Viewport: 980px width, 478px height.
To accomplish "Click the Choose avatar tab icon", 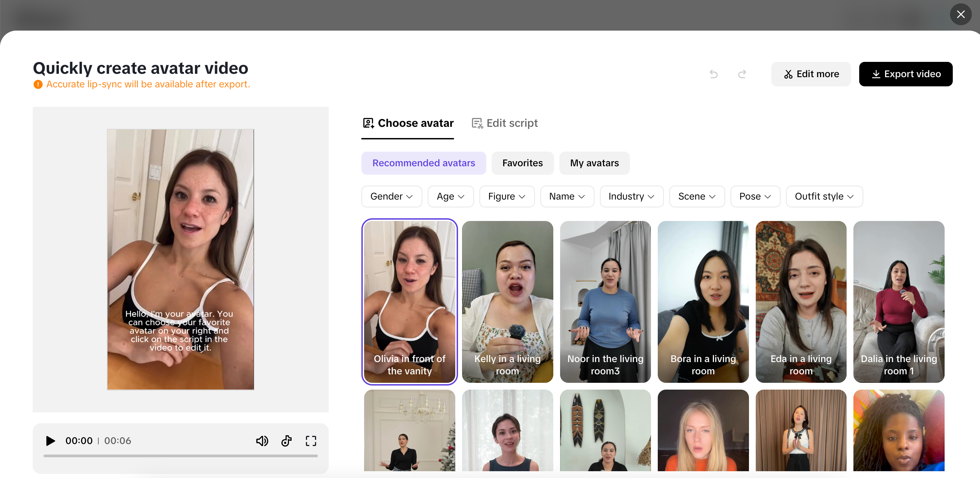I will (x=368, y=123).
